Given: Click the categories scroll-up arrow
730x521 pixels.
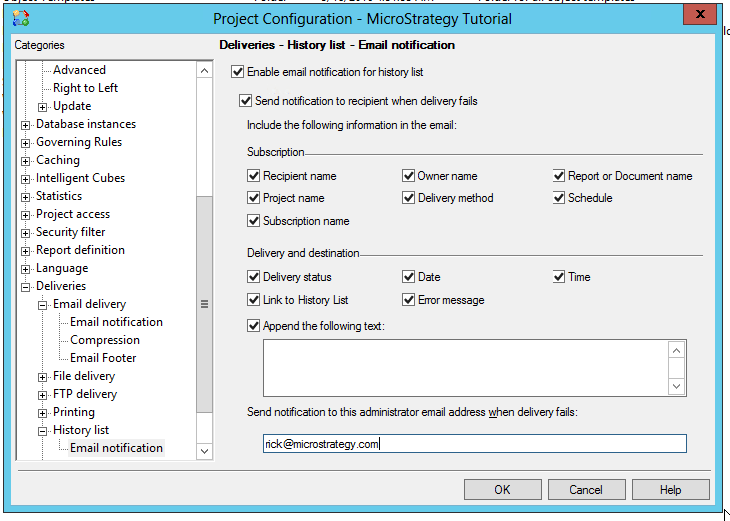Looking at the screenshot, I should point(204,71).
